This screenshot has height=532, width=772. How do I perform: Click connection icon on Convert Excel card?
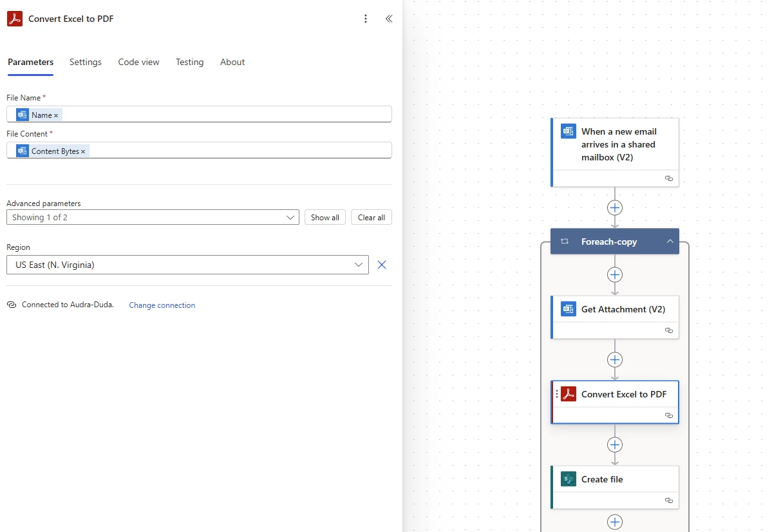(668, 415)
